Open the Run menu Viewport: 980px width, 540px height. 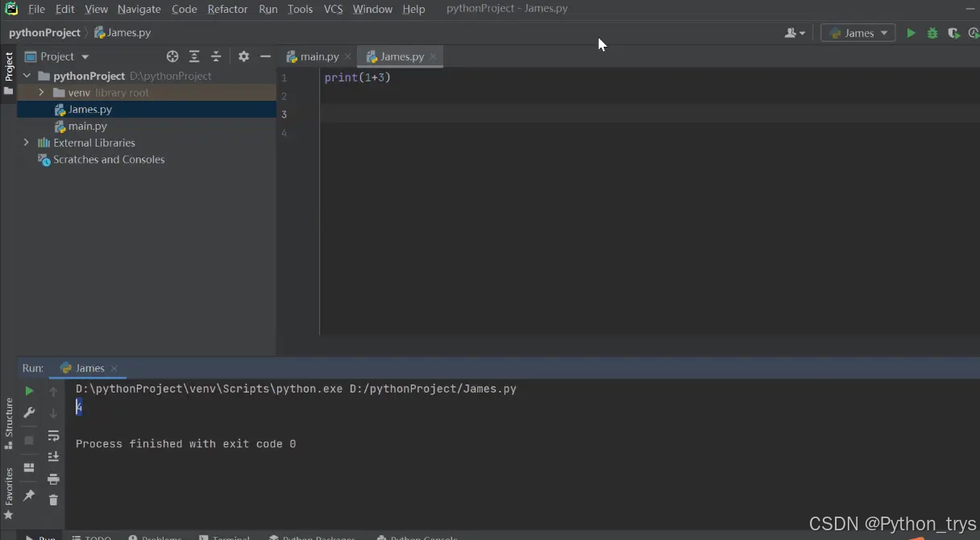coord(268,9)
